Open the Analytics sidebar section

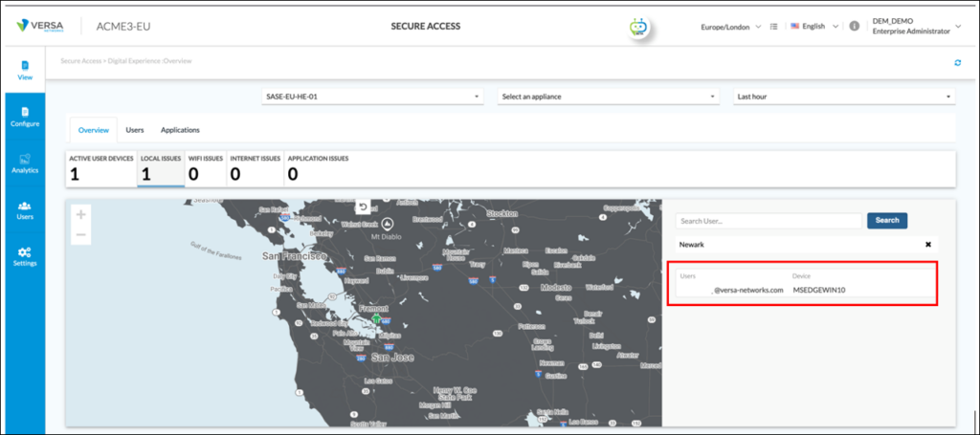25,163
